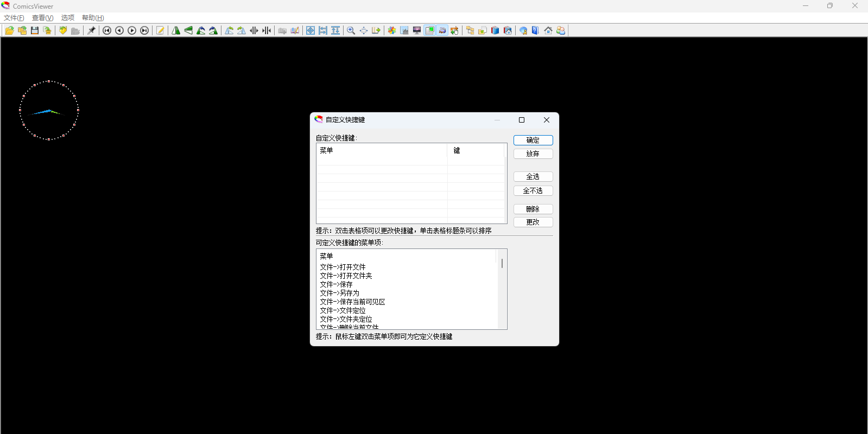
Task: Click the fit-to-height icon
Action: [335, 30]
